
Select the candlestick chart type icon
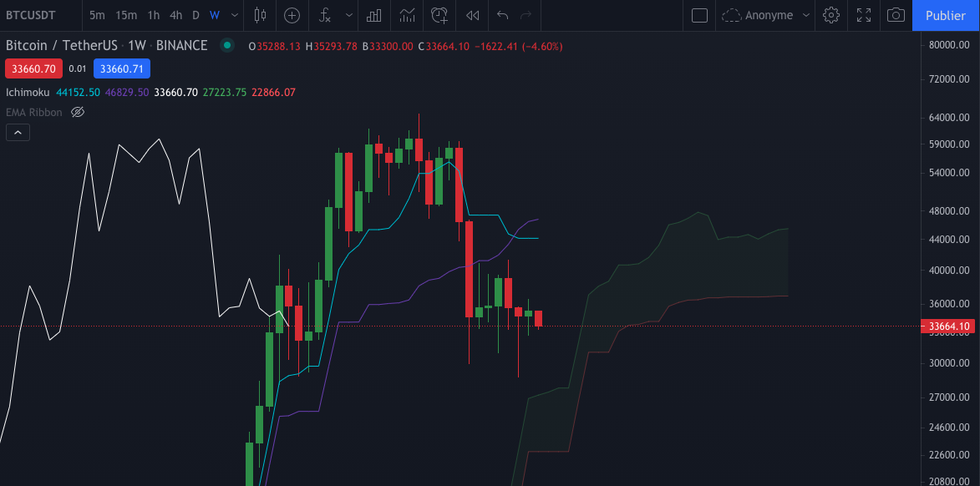[260, 15]
